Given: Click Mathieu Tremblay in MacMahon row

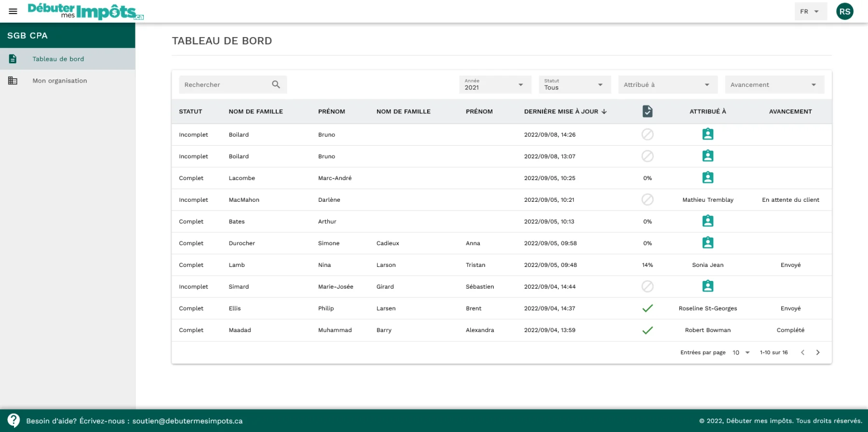Looking at the screenshot, I should click(708, 200).
